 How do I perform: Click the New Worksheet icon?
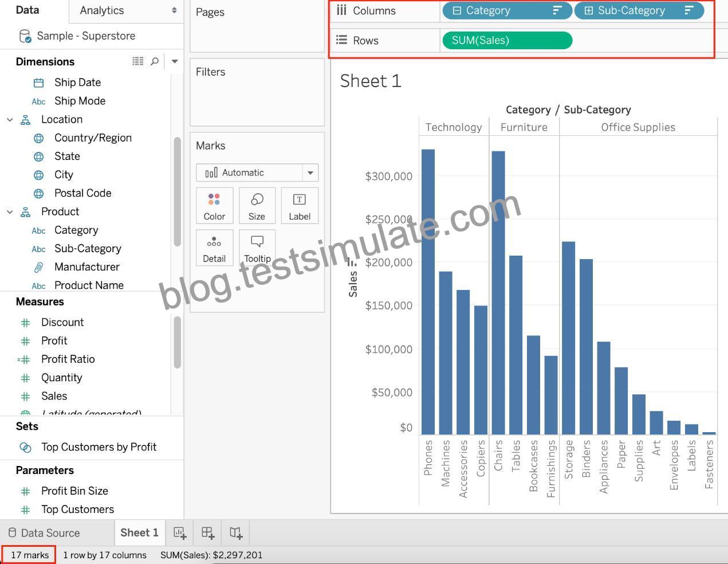[x=180, y=533]
